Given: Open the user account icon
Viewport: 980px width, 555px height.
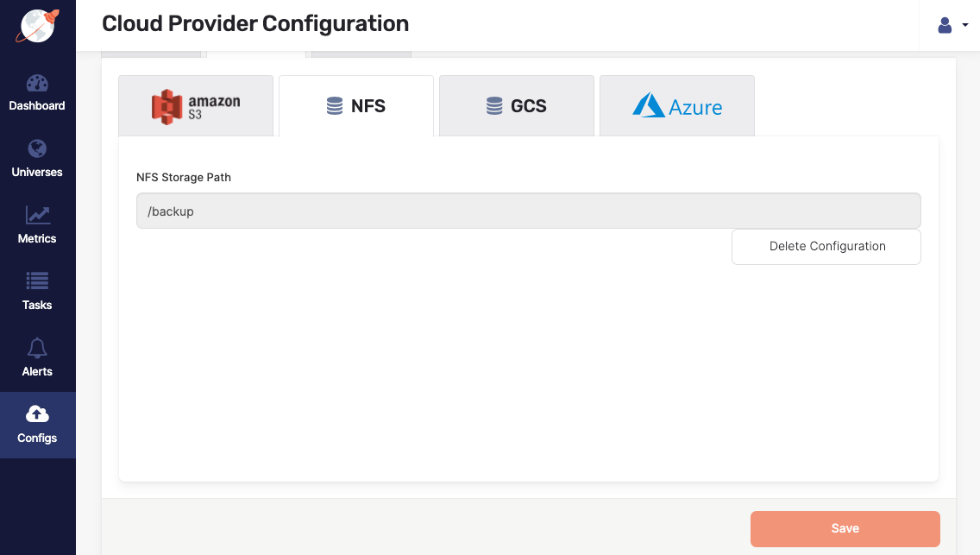Looking at the screenshot, I should [x=945, y=25].
